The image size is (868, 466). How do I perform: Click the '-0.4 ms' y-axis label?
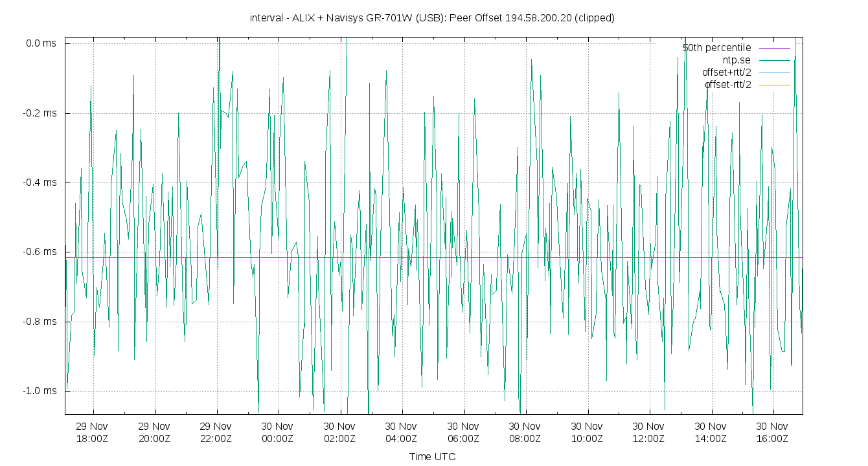40,183
